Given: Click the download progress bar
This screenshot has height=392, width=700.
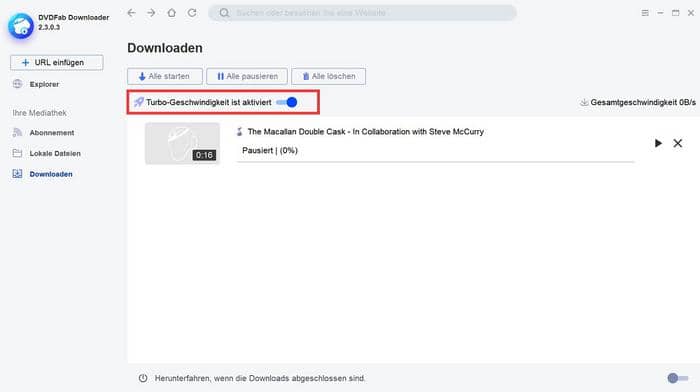Looking at the screenshot, I should tap(435, 162).
